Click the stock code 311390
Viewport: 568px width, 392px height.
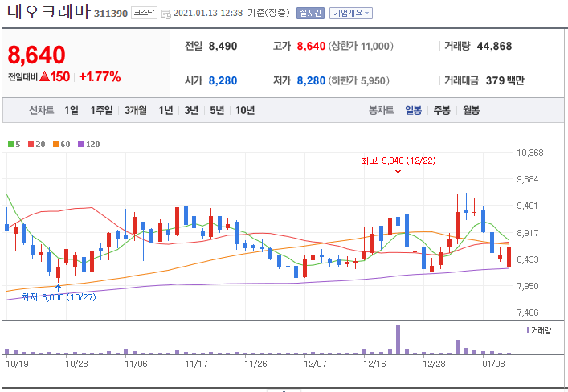click(111, 14)
